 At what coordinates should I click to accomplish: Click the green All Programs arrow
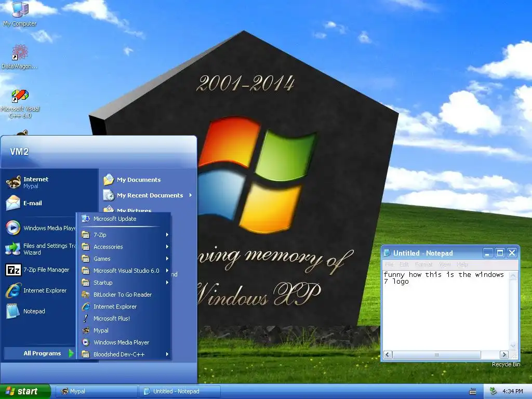pyautogui.click(x=71, y=353)
